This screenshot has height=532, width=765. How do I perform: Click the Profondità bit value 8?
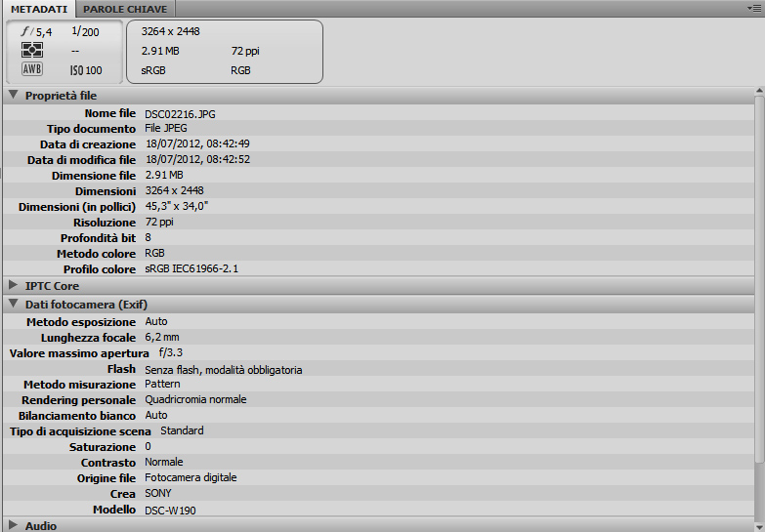pos(148,237)
